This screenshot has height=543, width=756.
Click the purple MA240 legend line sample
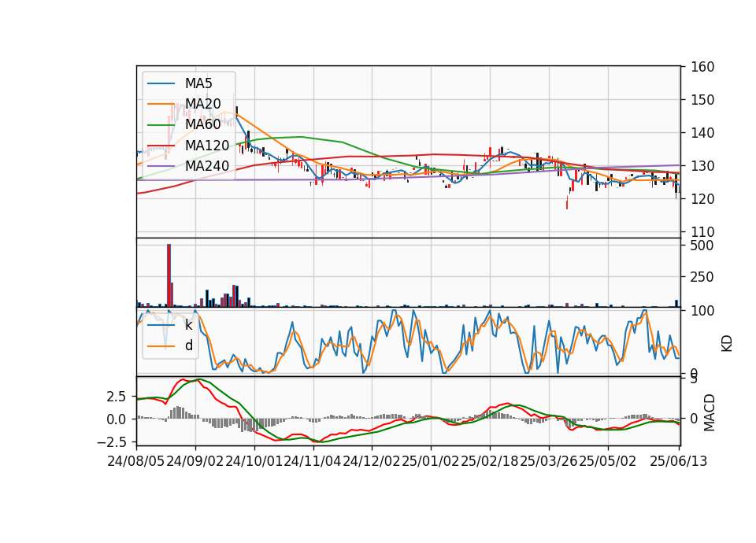[x=161, y=166]
